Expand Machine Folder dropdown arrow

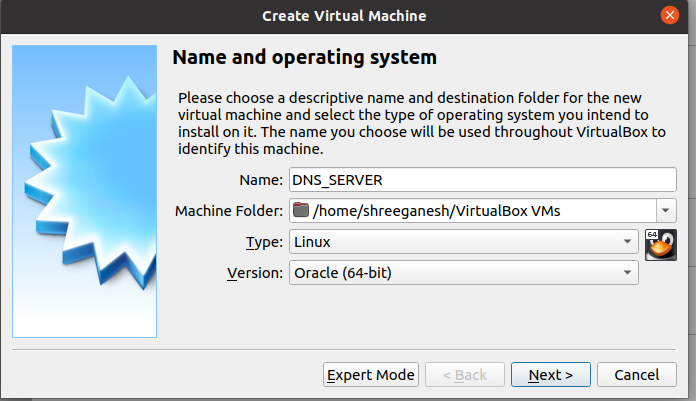[666, 210]
